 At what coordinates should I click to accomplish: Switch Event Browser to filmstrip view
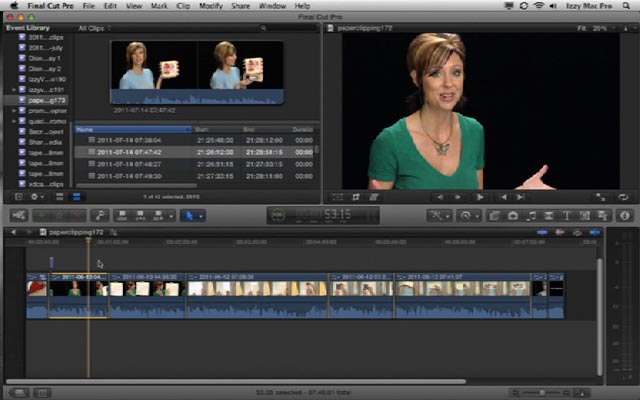coord(60,197)
